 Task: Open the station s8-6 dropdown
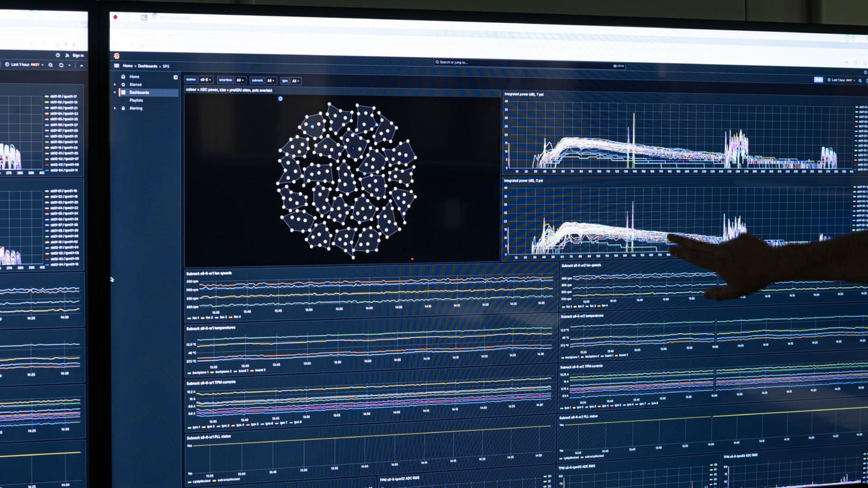pos(206,80)
